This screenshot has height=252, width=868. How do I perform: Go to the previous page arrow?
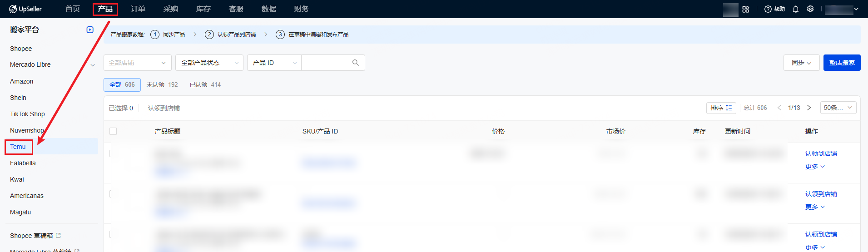click(x=779, y=108)
